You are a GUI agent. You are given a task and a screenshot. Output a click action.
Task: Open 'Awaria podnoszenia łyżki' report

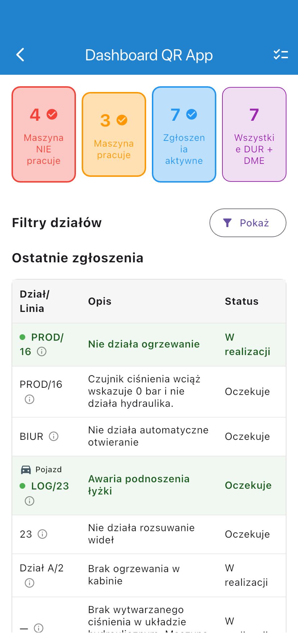pyautogui.click(x=139, y=485)
